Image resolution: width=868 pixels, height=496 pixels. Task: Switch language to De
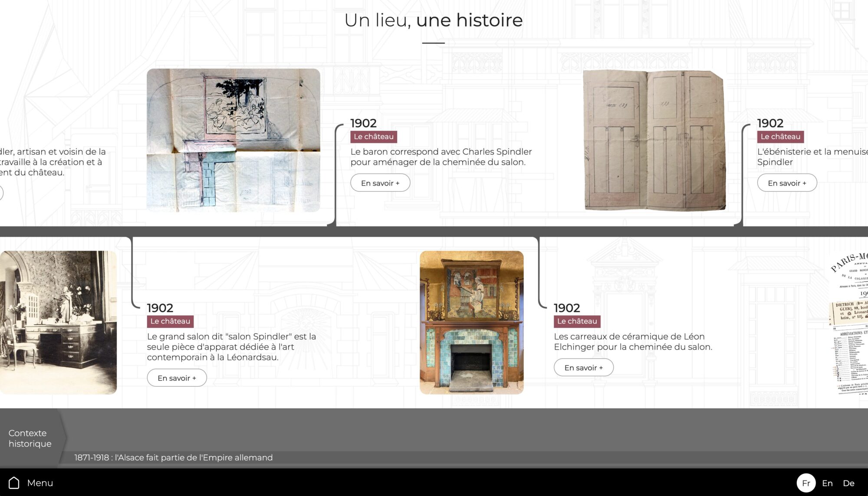pos(848,483)
